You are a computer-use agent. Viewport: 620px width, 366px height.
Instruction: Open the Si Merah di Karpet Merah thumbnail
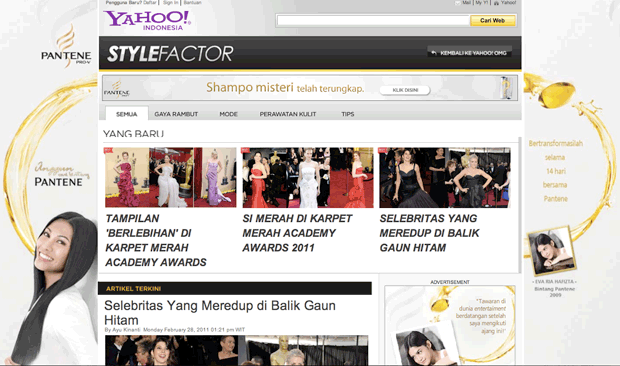[308, 177]
